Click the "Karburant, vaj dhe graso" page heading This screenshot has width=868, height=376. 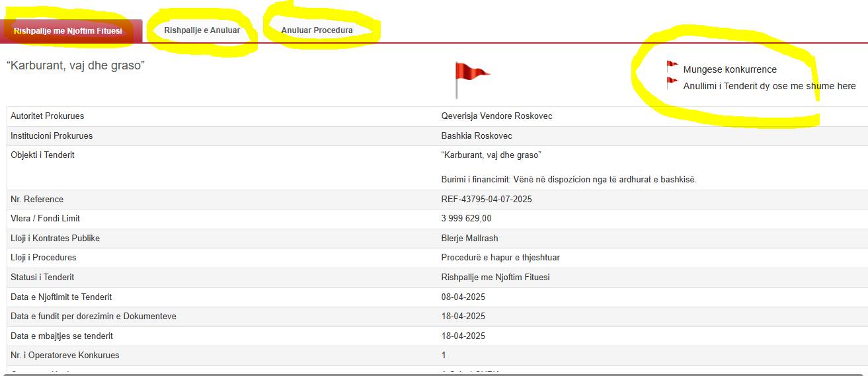pyautogui.click(x=75, y=65)
